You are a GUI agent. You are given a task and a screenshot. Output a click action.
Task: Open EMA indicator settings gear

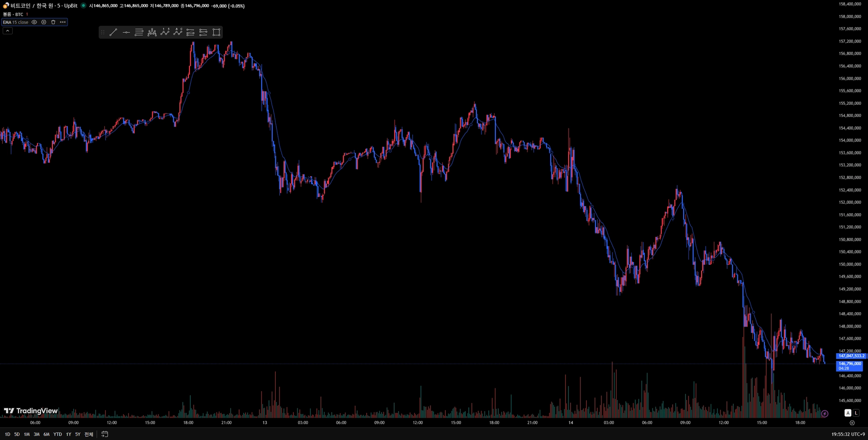pyautogui.click(x=44, y=22)
